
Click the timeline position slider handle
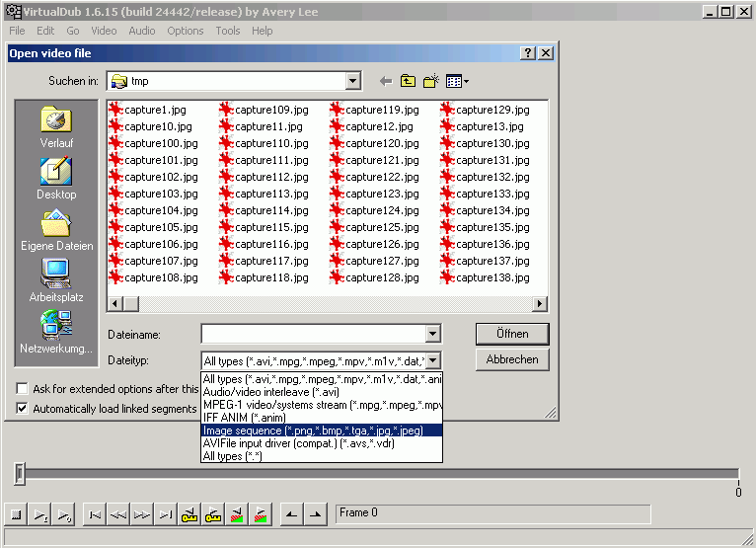pos(20,474)
